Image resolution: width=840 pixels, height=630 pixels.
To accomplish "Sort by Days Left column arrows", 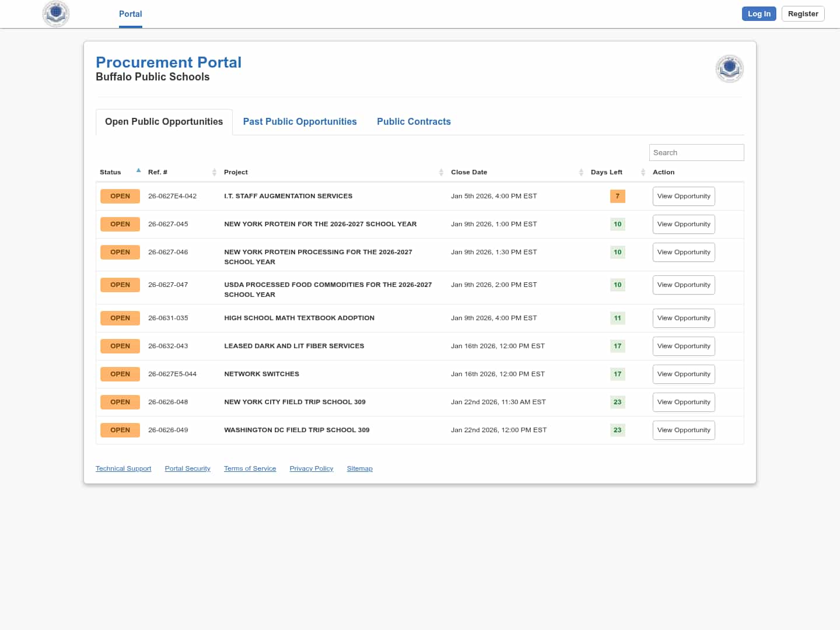I will tap(643, 172).
